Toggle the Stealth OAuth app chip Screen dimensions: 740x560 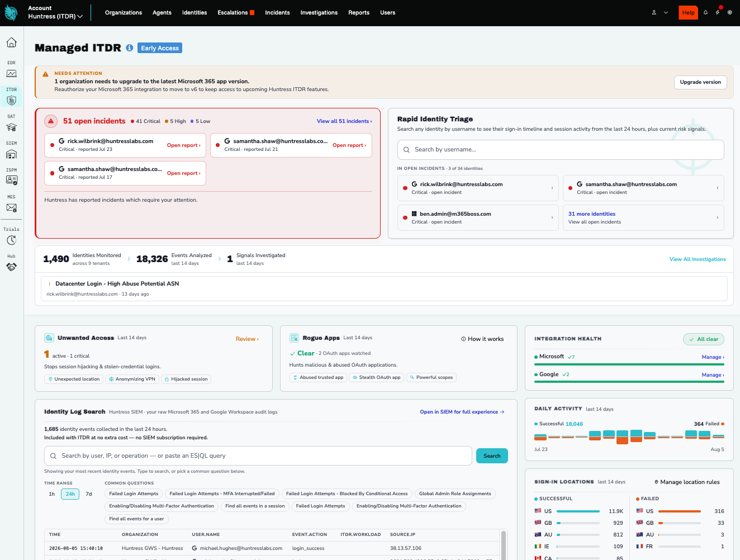click(377, 377)
